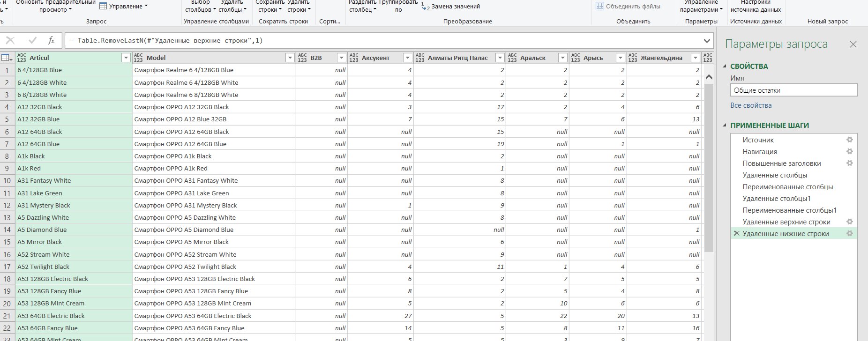Edit the query name field Общие остатки
Viewport: 868px width, 341px height.
point(793,90)
